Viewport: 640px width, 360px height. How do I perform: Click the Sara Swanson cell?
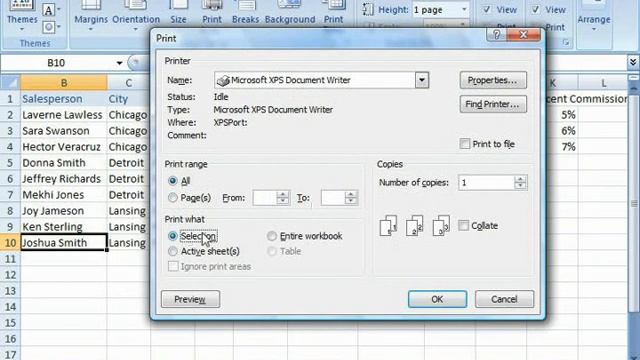pyautogui.click(x=64, y=131)
